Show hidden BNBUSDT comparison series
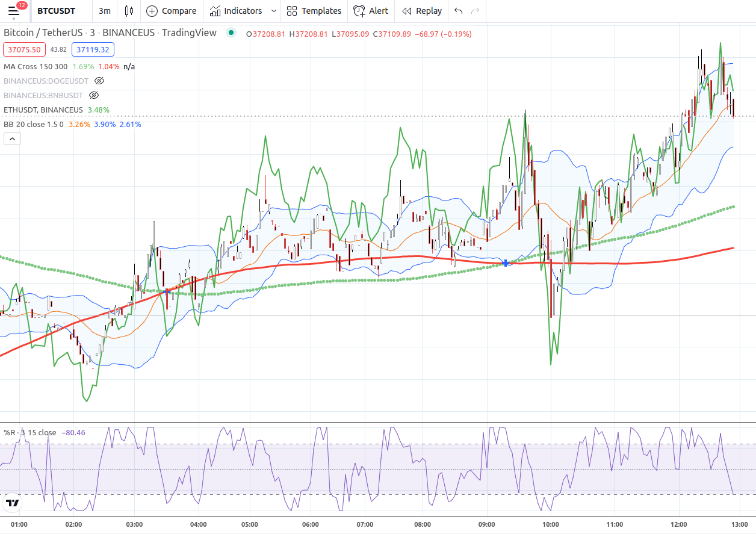 [94, 95]
